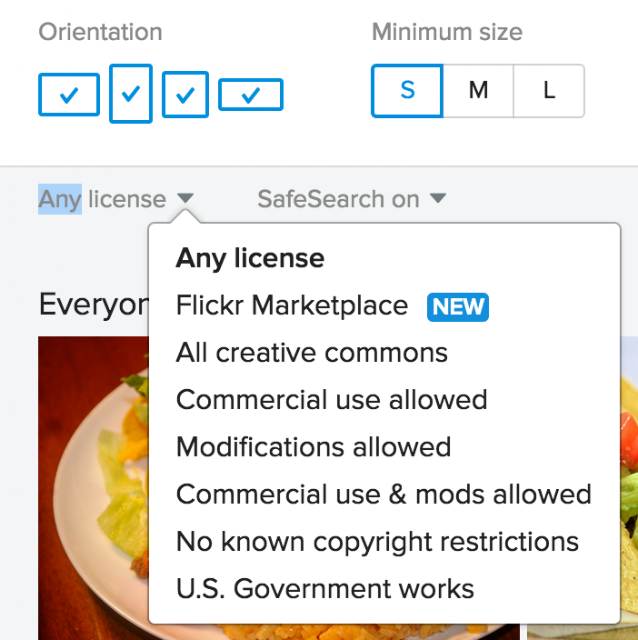Viewport: 638px width, 640px height.
Task: Choose Any license from the menu
Action: tap(250, 258)
